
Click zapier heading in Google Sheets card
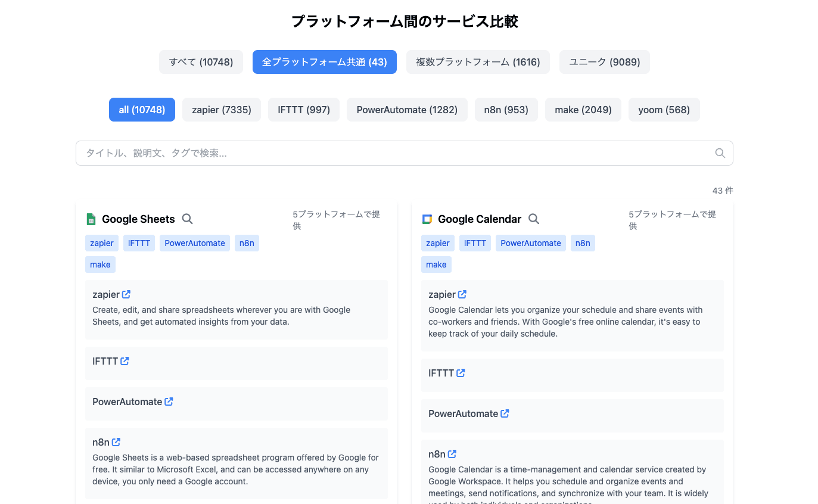coord(106,294)
